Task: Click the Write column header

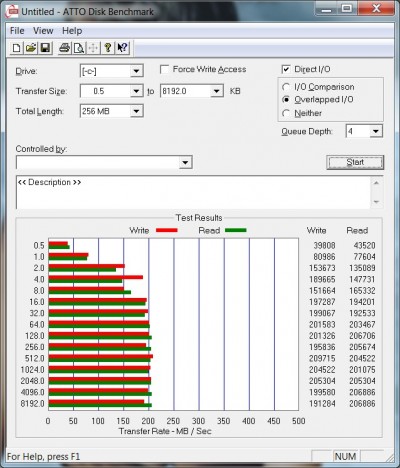Action: tap(316, 230)
